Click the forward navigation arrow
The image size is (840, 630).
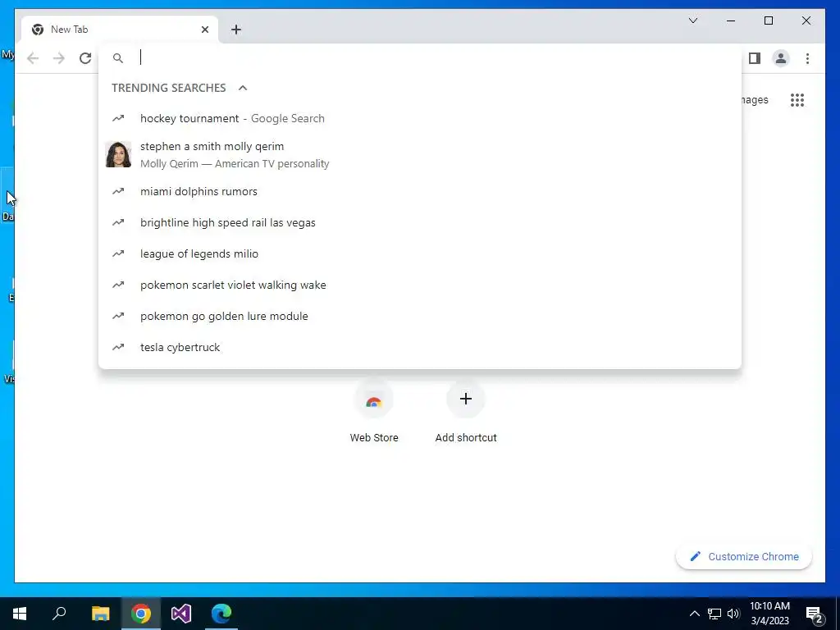point(59,58)
